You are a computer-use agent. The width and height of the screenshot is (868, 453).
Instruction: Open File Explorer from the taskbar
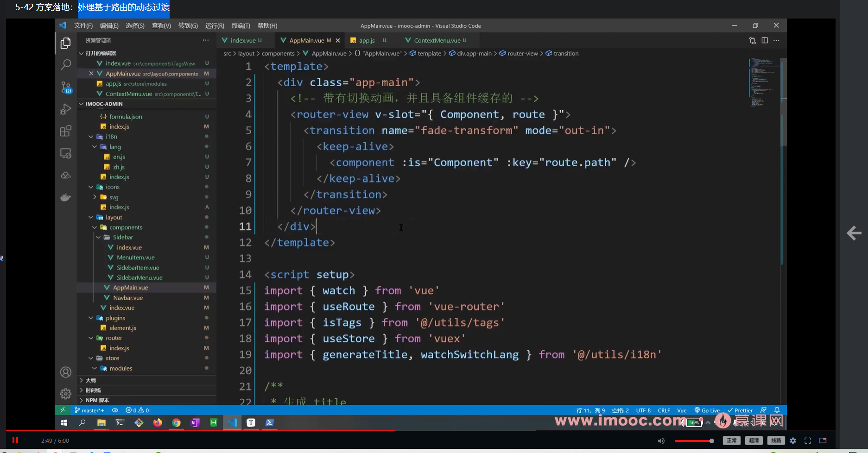(101, 422)
